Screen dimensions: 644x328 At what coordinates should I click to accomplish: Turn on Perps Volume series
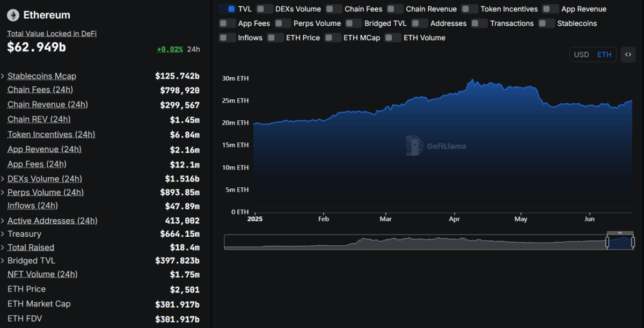283,23
